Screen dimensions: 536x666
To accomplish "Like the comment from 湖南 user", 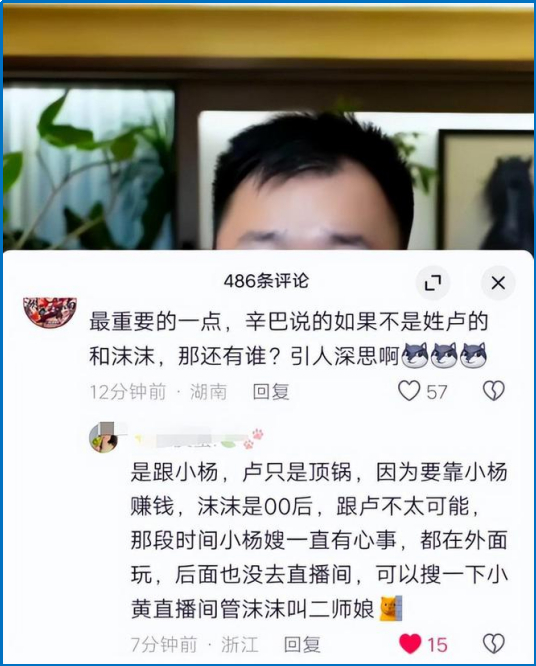I will (x=409, y=391).
